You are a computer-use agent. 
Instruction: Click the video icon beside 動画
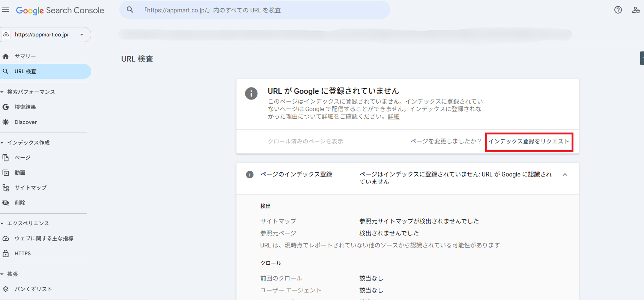(x=6, y=173)
